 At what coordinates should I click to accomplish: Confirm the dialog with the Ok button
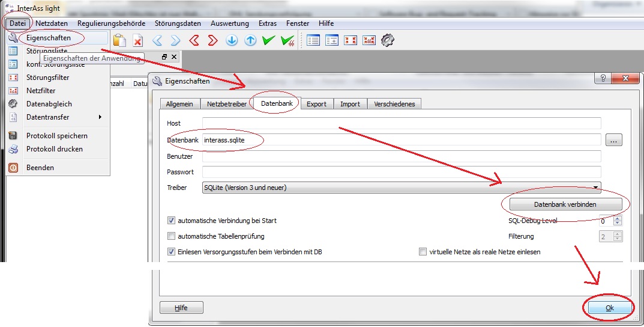pos(610,308)
